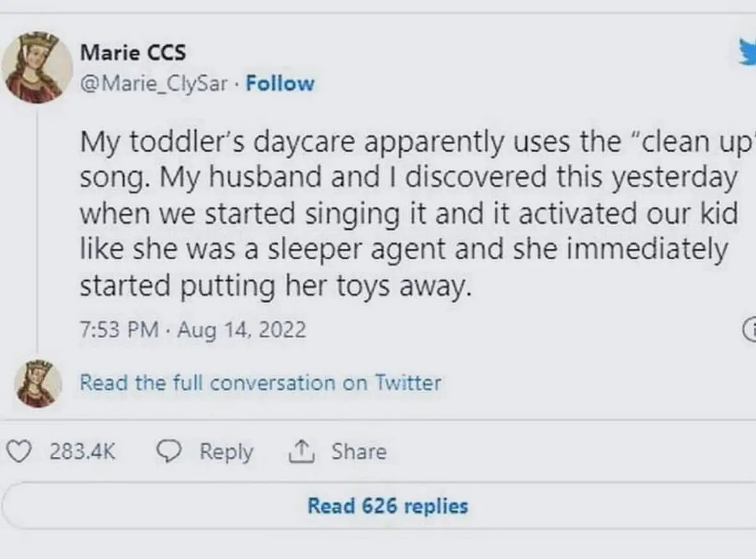Click the speech bubble reply icon

pyautogui.click(x=170, y=452)
